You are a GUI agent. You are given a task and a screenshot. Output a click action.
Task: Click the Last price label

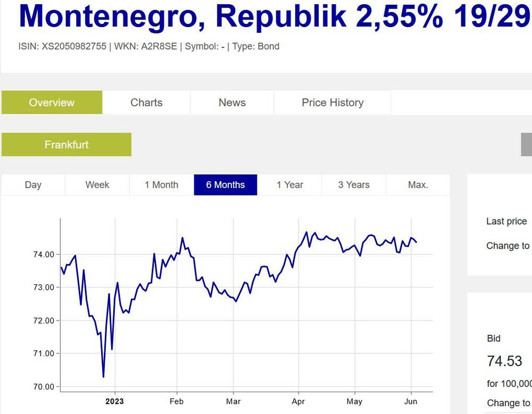[x=506, y=222]
